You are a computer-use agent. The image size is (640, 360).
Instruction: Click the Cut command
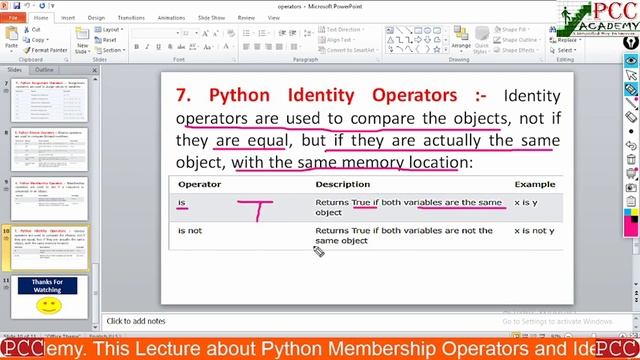[x=32, y=29]
